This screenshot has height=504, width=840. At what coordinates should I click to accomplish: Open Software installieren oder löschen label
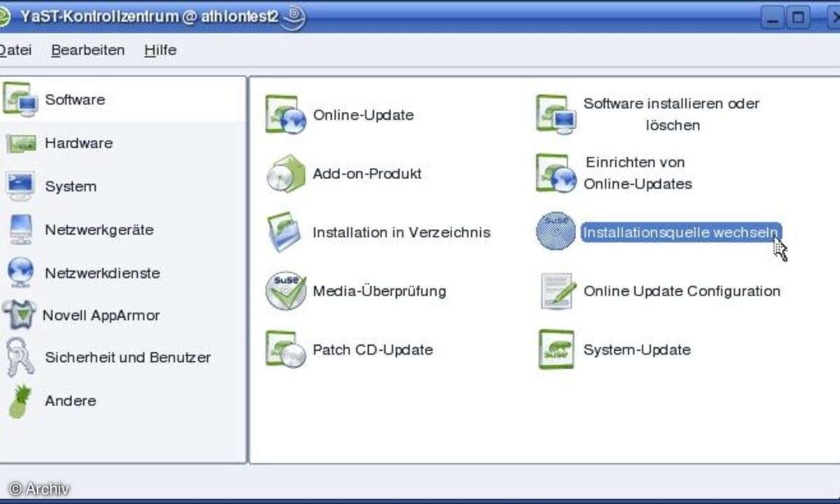click(672, 114)
